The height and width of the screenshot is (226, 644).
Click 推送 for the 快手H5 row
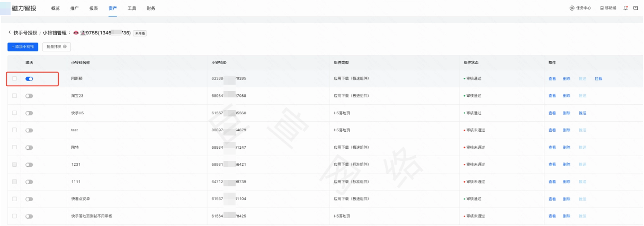click(x=583, y=113)
